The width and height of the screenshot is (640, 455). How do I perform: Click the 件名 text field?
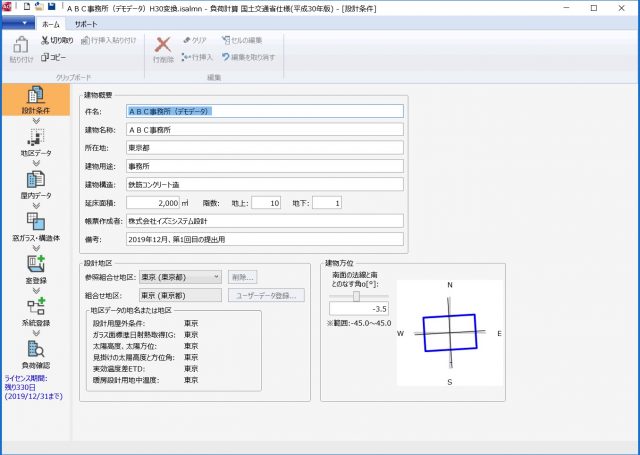(x=264, y=111)
